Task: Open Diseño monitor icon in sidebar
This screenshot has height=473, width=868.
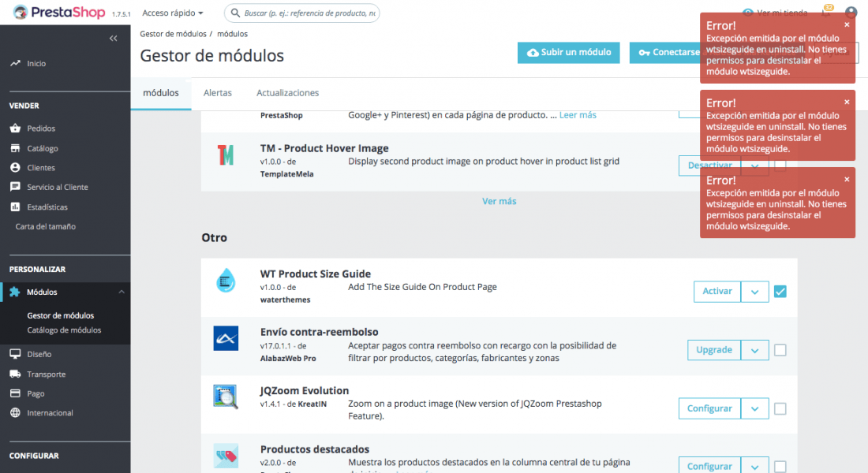Action: (15, 354)
